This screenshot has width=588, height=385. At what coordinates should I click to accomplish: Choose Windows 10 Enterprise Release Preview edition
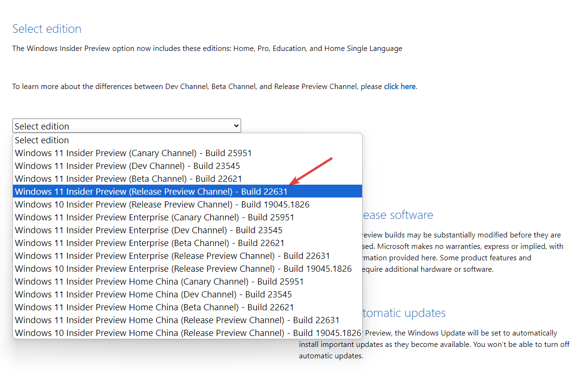pos(182,268)
